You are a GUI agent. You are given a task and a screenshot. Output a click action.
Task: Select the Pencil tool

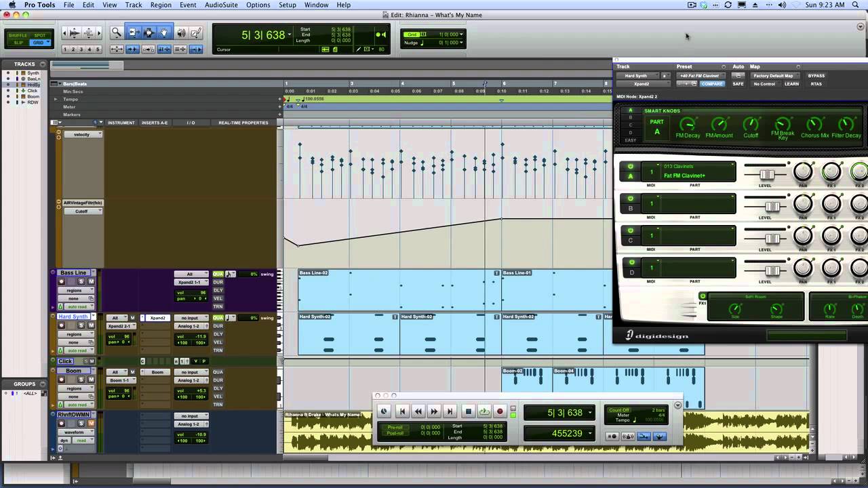[196, 33]
